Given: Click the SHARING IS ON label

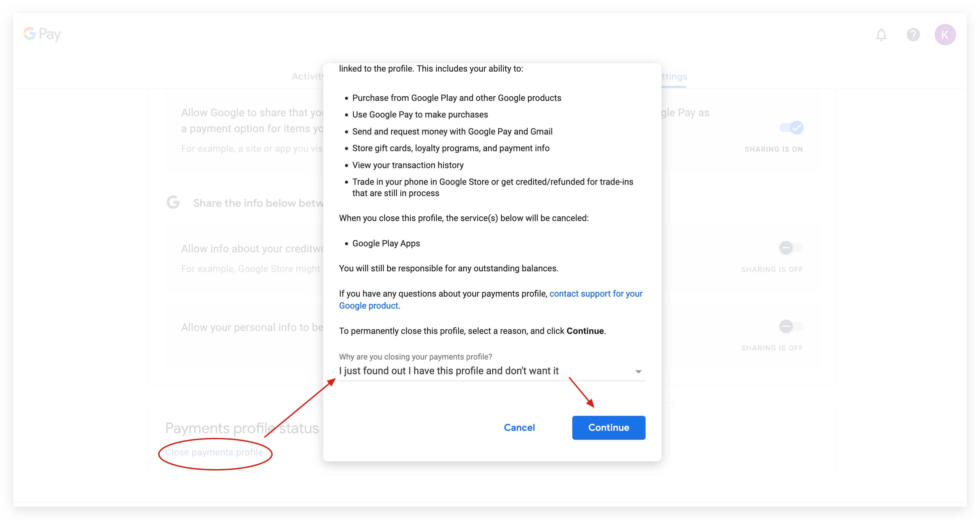Looking at the screenshot, I should coord(773,149).
